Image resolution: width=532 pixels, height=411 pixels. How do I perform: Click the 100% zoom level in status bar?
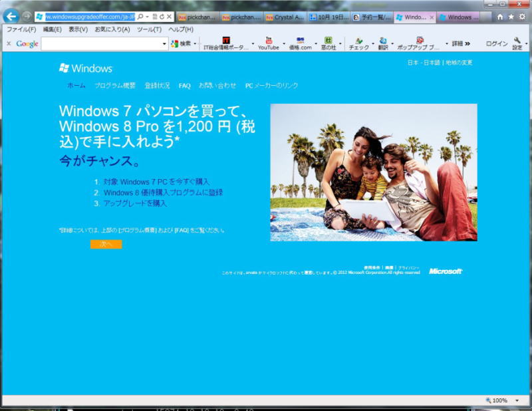point(500,401)
